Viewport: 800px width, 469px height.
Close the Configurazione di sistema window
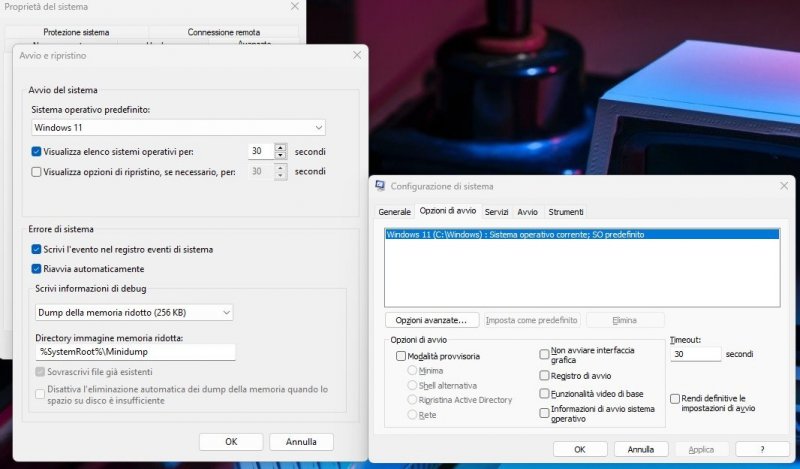click(784, 186)
